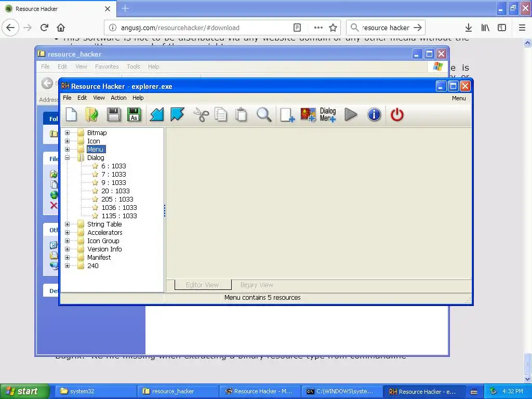Select the Manifest folder in tree
Image resolution: width=532 pixels, height=399 pixels.
click(99, 258)
